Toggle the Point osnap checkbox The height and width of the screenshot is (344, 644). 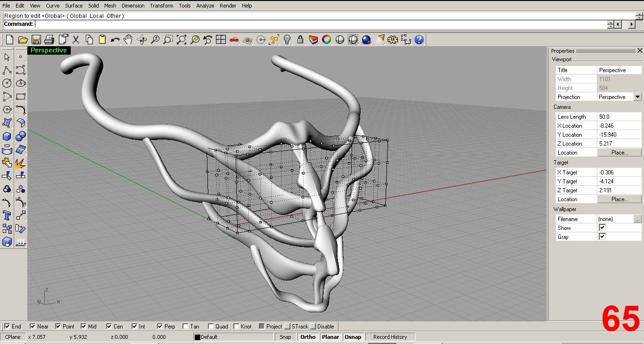pyautogui.click(x=58, y=326)
